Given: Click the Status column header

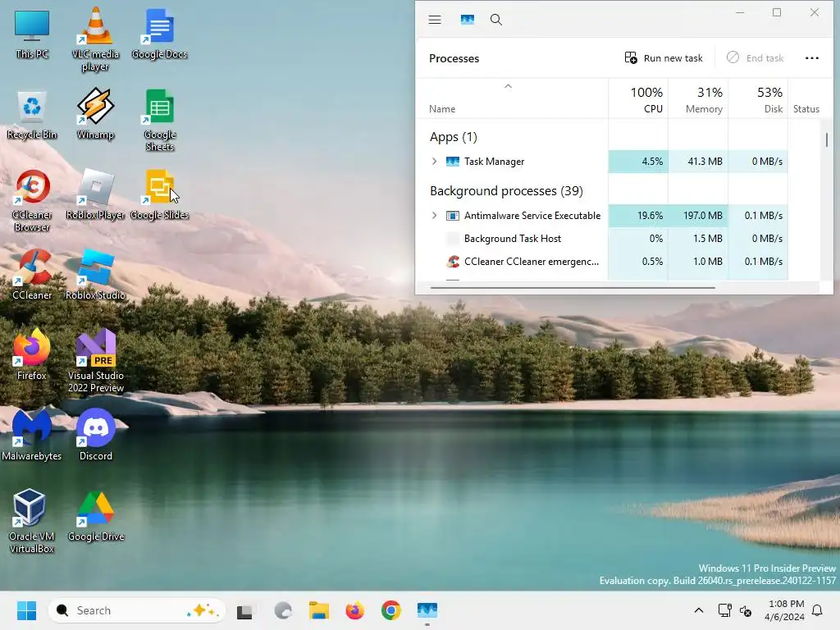Looking at the screenshot, I should [806, 109].
